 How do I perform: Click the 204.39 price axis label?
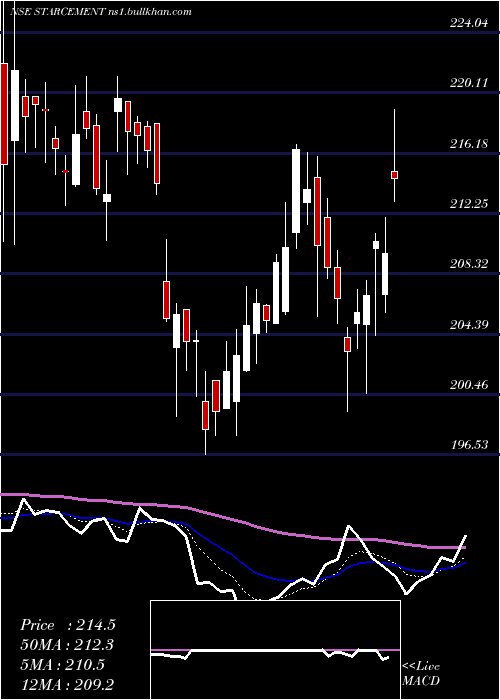coord(469,325)
